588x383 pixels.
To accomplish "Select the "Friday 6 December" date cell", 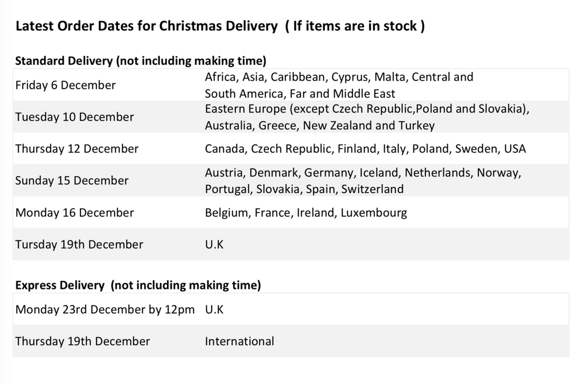I will (x=65, y=86).
